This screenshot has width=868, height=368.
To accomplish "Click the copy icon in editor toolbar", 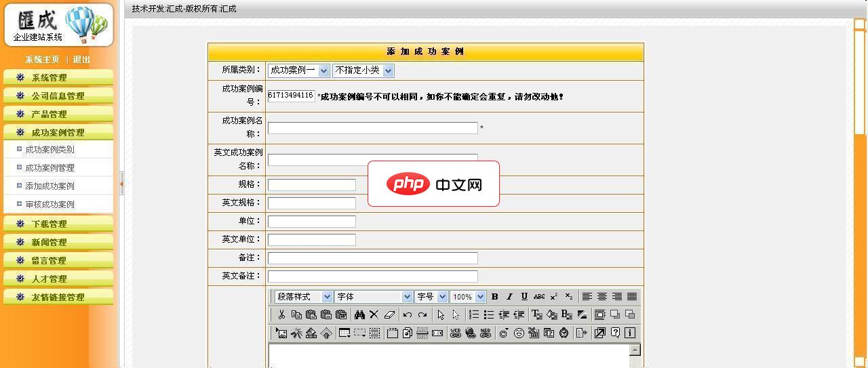I will click(296, 314).
